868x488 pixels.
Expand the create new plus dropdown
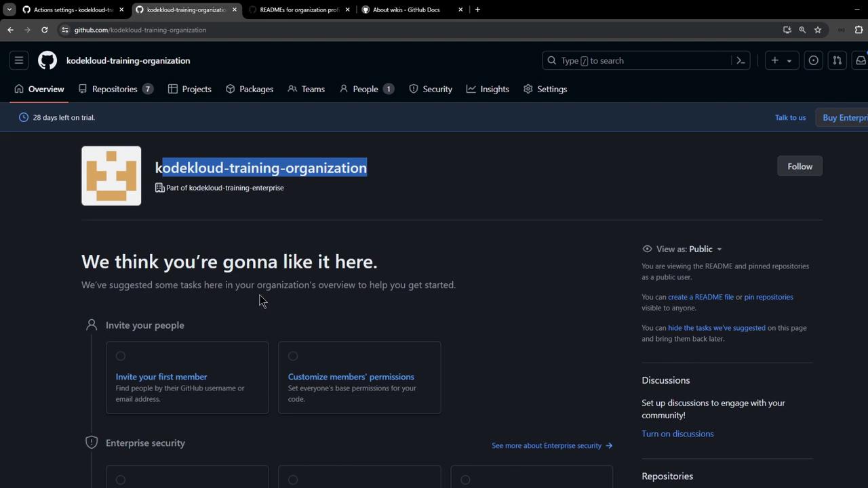781,60
